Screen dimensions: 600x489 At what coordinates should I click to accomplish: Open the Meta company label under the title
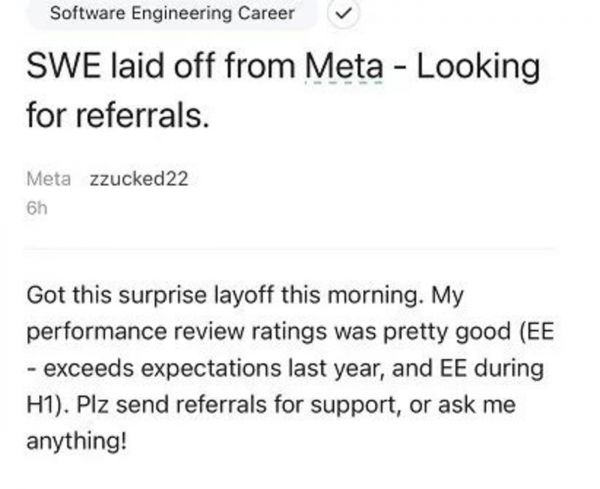(x=48, y=179)
